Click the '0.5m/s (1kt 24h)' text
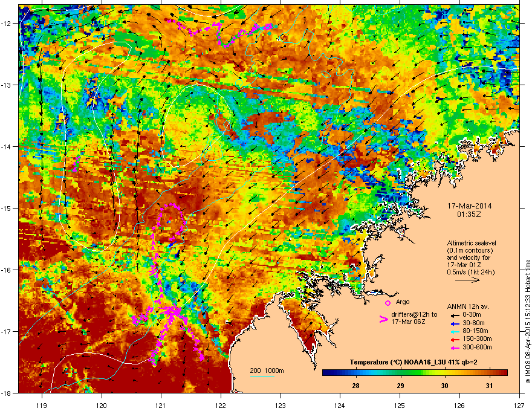The width and height of the screenshot is (532, 411). (471, 272)
